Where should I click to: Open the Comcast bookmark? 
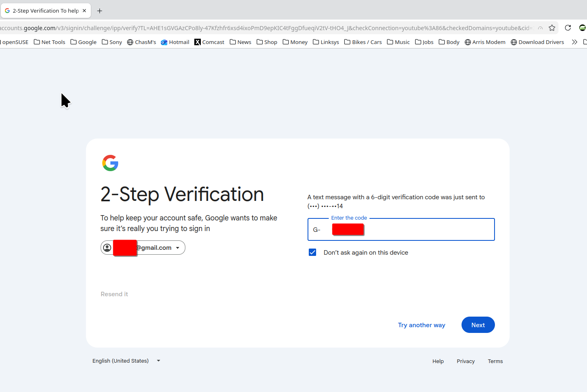[209, 42]
